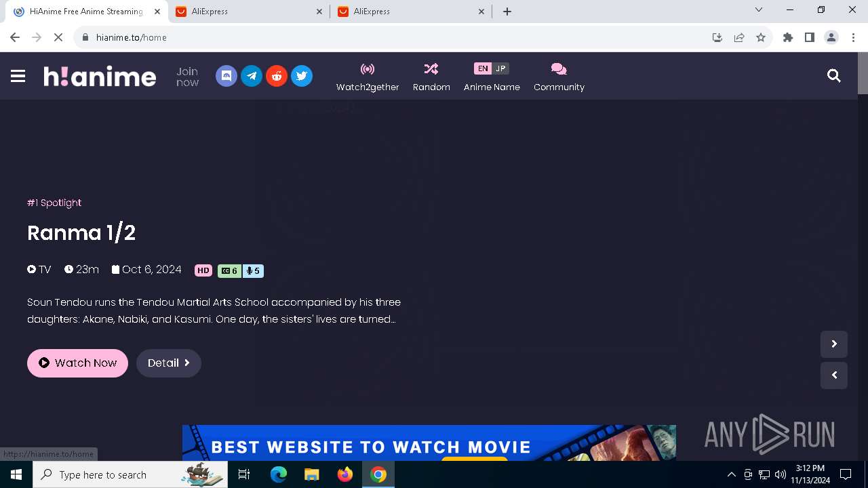Click the install app icon

(x=717, y=37)
